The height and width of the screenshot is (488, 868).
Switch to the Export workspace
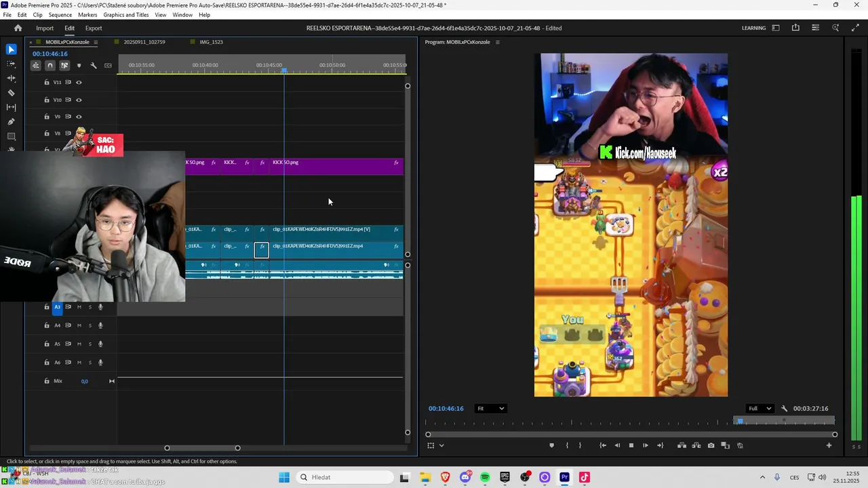94,28
